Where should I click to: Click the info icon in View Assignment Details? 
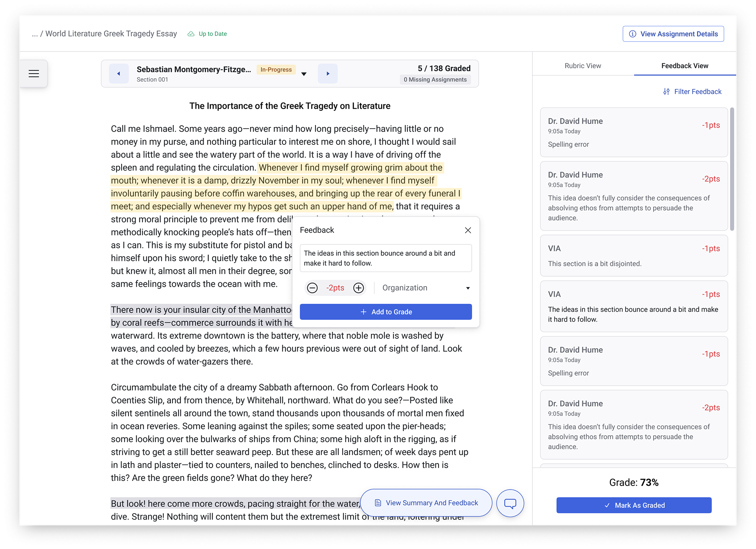632,34
